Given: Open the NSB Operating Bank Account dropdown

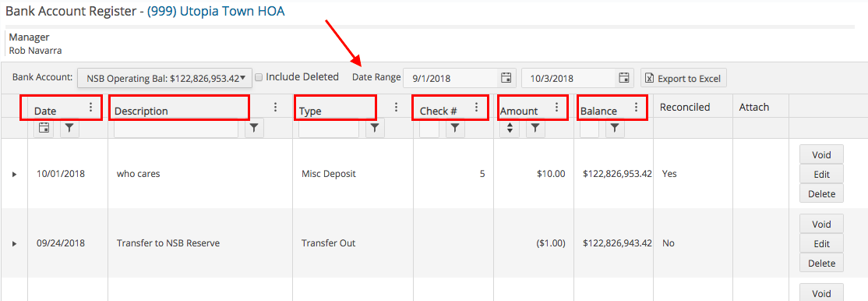Looking at the screenshot, I should coord(165,78).
